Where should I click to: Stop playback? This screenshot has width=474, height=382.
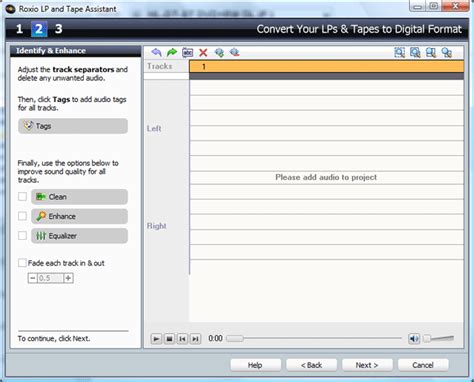(x=169, y=339)
